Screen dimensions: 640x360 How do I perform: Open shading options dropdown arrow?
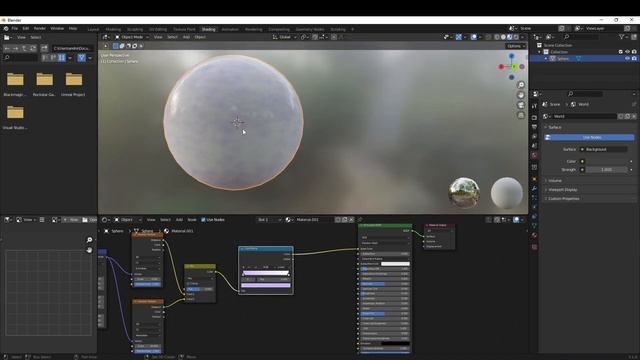522,37
